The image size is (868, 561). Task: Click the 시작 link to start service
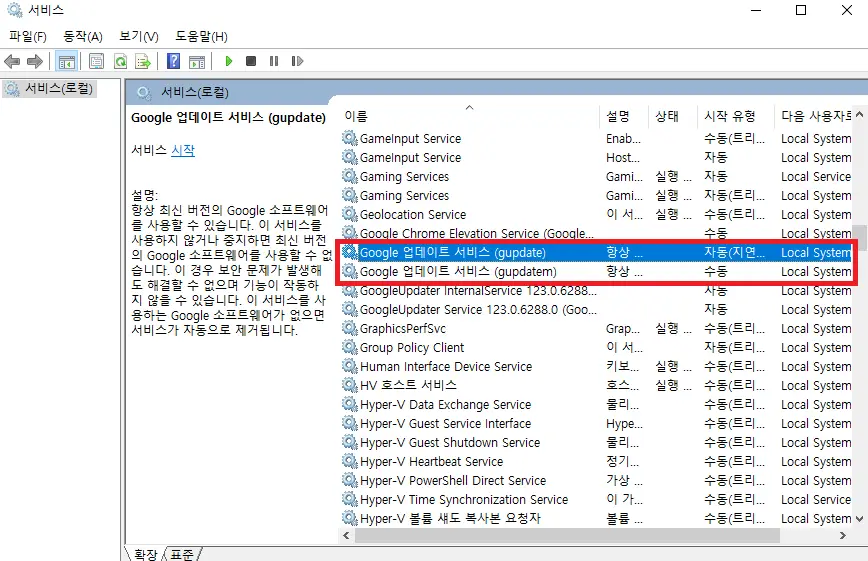pyautogui.click(x=183, y=150)
